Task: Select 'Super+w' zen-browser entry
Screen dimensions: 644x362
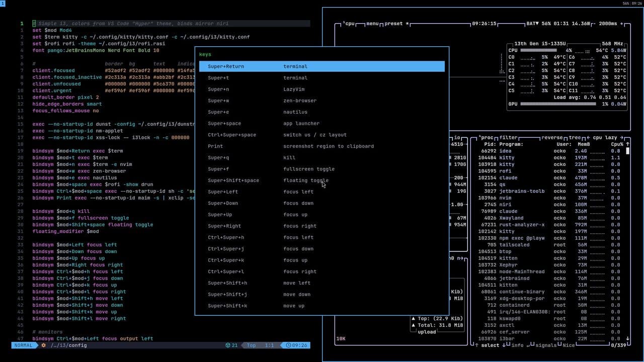Action: tap(322, 101)
